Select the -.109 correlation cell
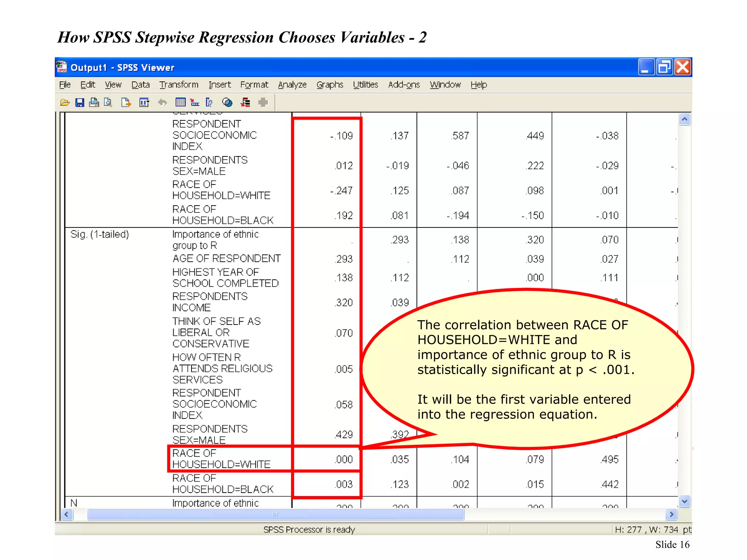Viewport: 747px width, 560px height. pos(341,136)
